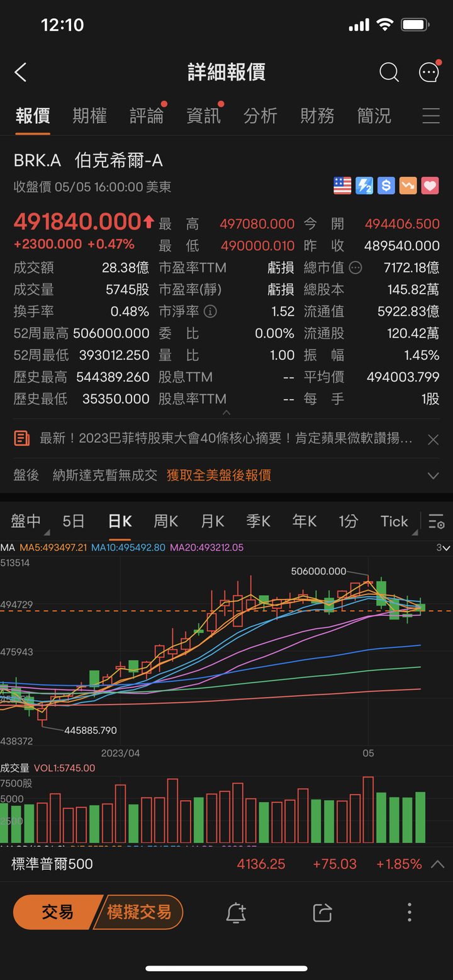Collapse the quote details chevron
The image size is (453, 980).
(226, 413)
